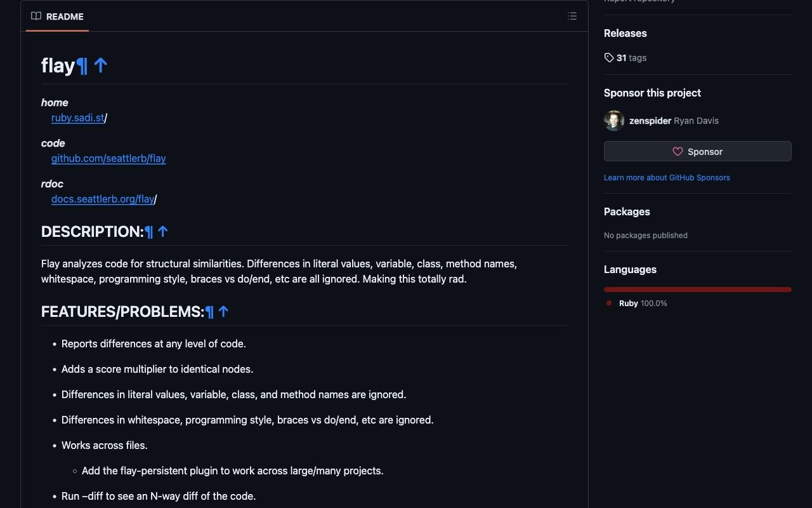The width and height of the screenshot is (812, 508).
Task: Click the heart icon on Sponsor button
Action: [678, 152]
